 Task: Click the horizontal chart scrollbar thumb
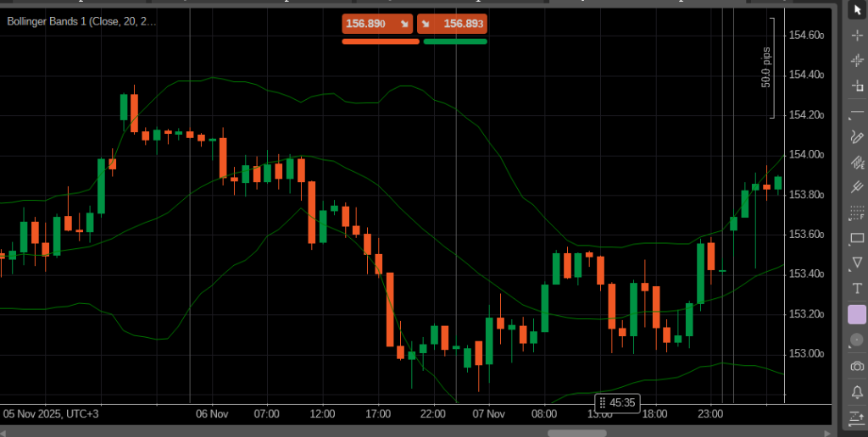[x=576, y=433]
